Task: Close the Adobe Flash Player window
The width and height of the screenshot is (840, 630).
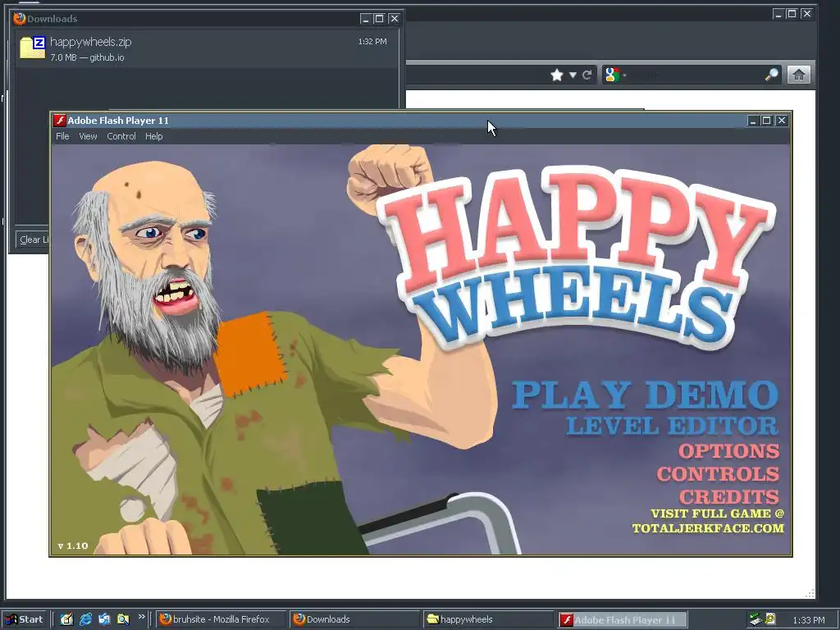Action: tap(782, 121)
